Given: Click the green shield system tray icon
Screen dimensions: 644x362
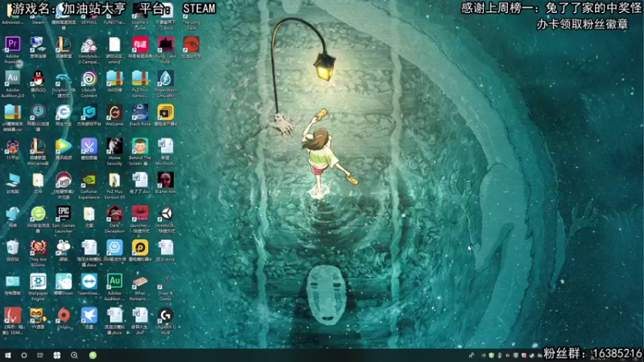Looking at the screenshot, I should coord(491,356).
